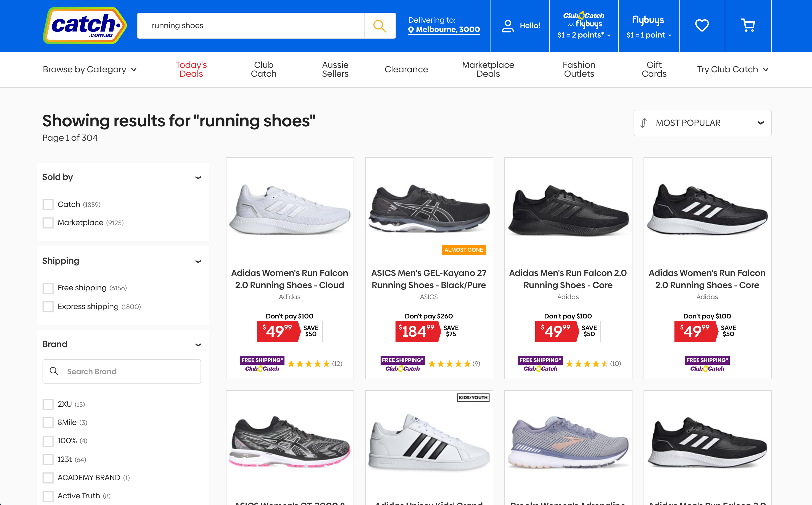Check the ACADEMY BRAND checkbox
This screenshot has width=812, height=505.
tap(48, 478)
